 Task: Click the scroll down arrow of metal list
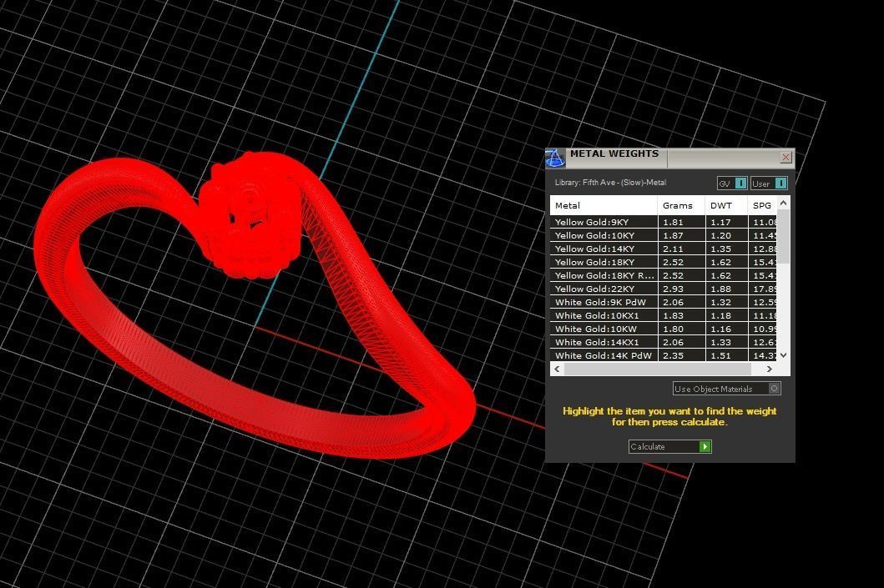click(x=783, y=355)
